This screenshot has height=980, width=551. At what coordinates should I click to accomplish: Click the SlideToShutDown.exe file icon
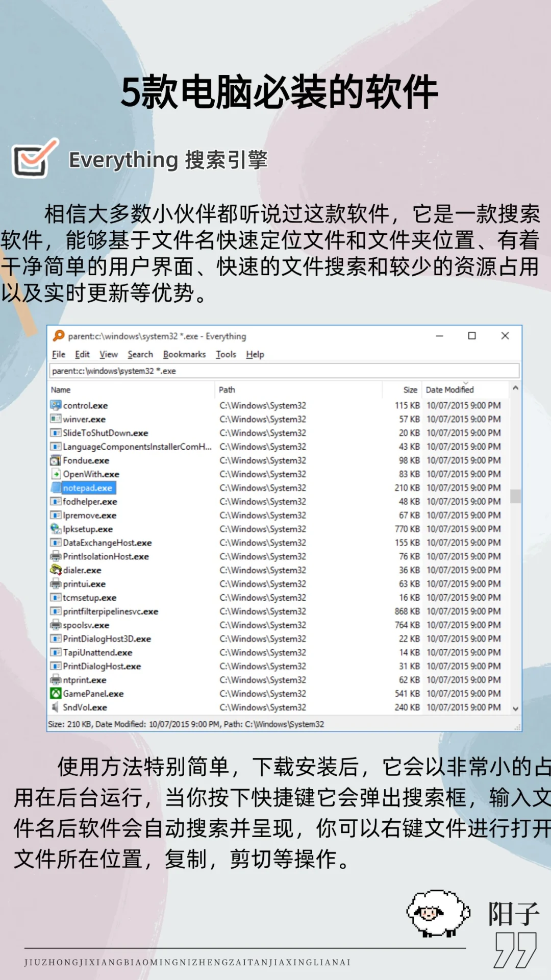(x=56, y=433)
